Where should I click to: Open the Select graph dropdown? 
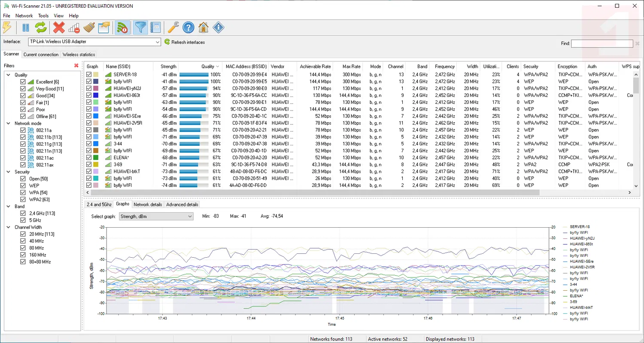point(190,217)
